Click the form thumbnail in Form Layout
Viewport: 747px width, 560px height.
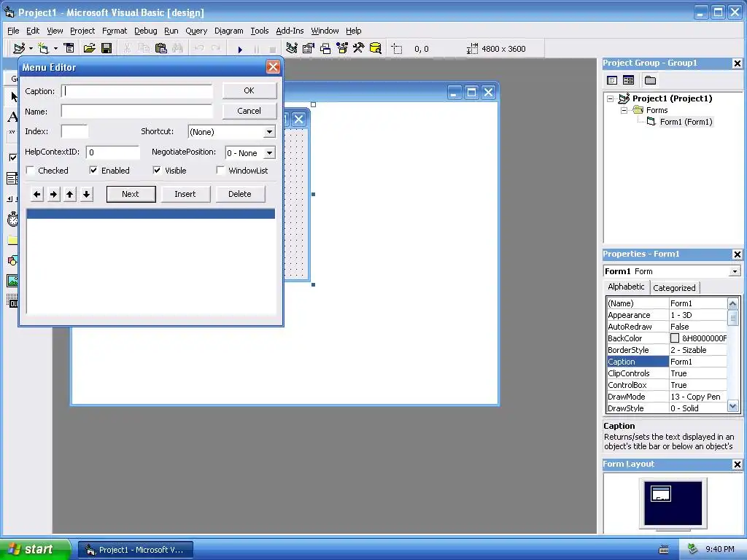coord(661,494)
